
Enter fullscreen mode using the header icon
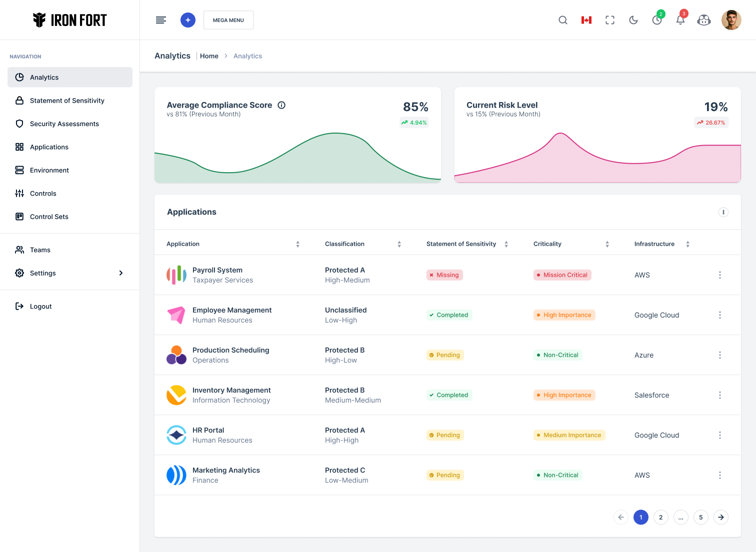610,20
